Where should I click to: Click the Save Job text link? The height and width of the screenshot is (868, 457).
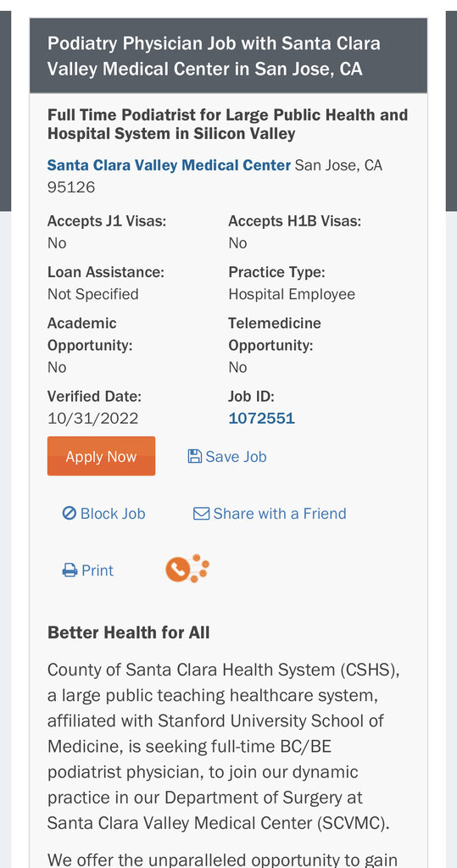coord(236,456)
